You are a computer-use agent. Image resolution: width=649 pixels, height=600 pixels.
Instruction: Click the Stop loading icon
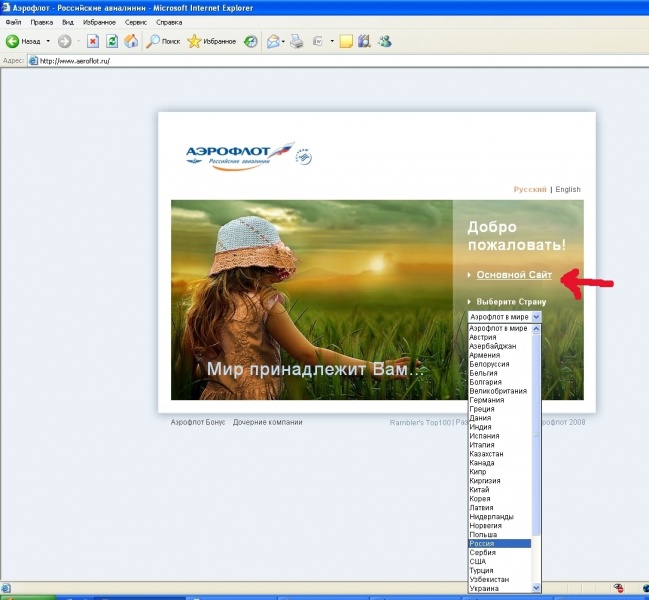[x=92, y=41]
